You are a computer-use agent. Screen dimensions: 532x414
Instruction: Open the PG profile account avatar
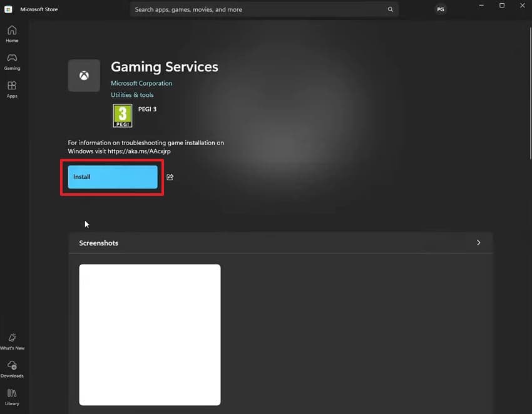point(441,9)
